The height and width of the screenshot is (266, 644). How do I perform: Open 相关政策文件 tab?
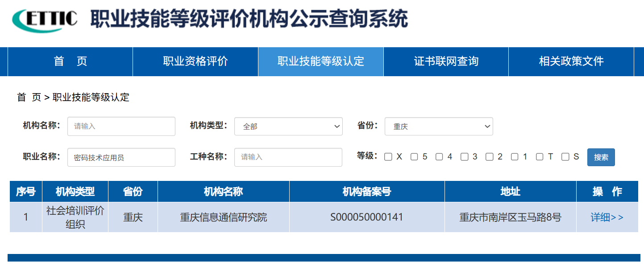(571, 61)
